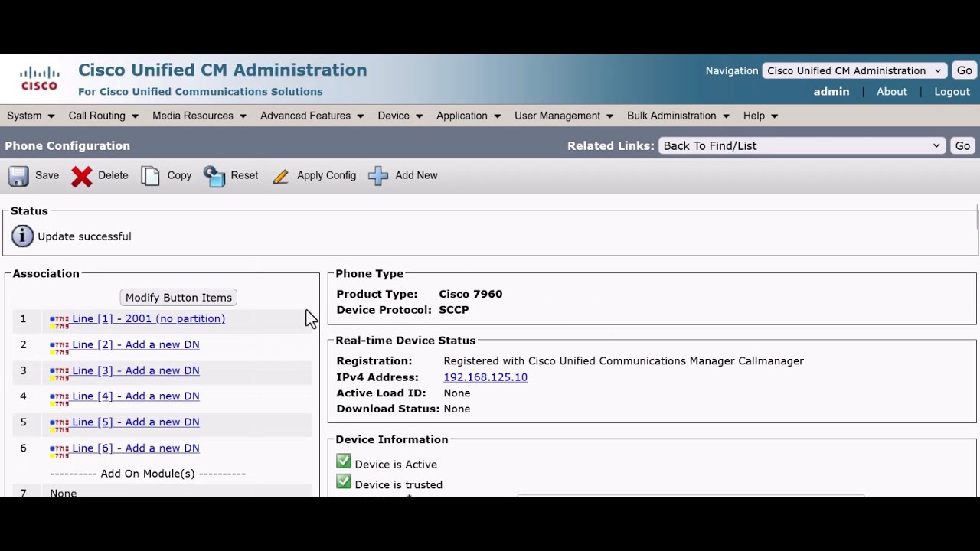Expand the Media Resources menu

[199, 116]
